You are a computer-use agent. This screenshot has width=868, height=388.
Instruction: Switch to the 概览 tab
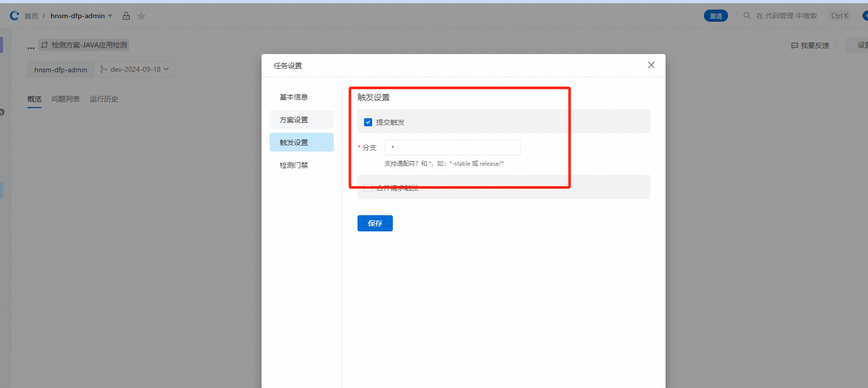[x=34, y=99]
